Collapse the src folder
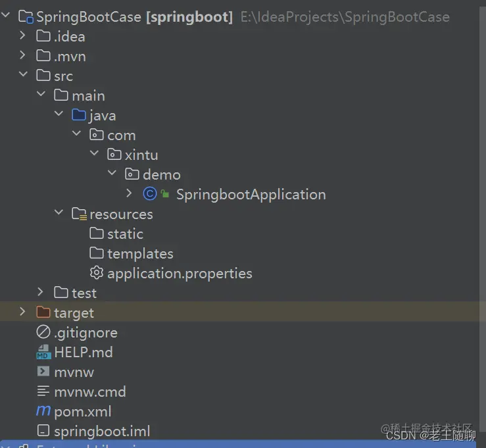 [23, 76]
